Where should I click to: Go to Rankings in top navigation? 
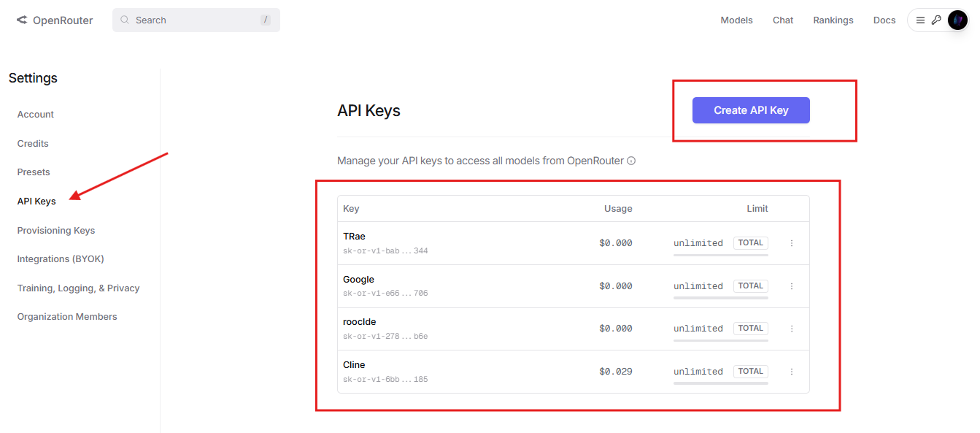tap(833, 20)
